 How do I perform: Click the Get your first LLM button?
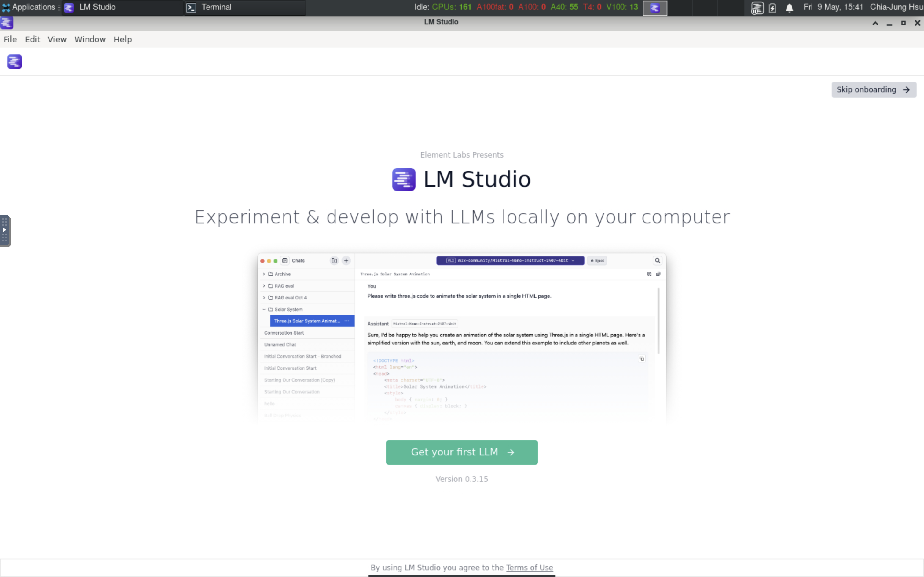pos(461,452)
